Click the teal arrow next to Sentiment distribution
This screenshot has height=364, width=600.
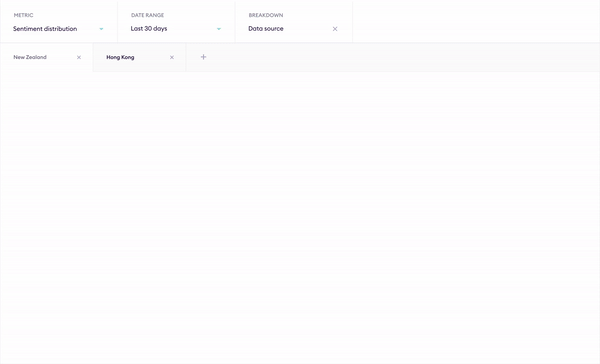pos(101,29)
